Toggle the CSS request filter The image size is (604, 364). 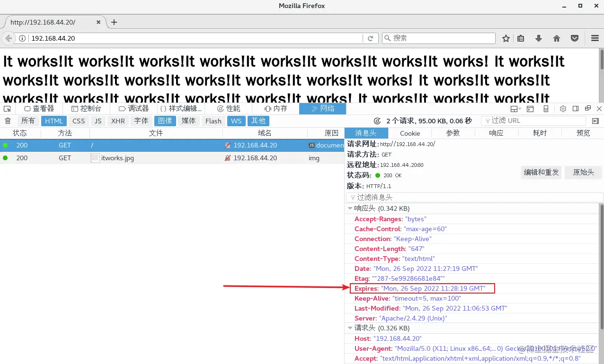point(79,121)
